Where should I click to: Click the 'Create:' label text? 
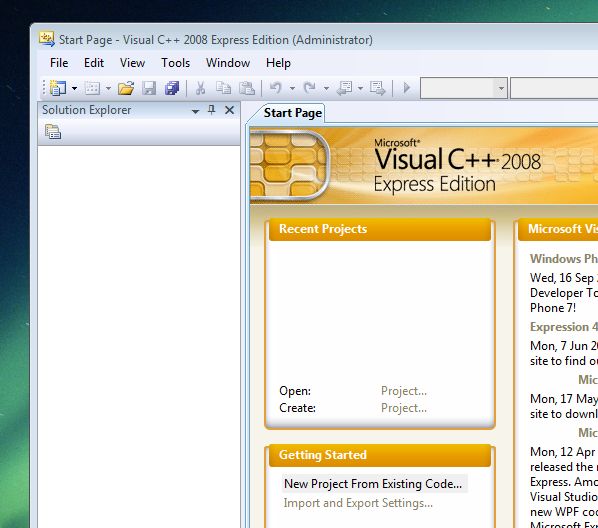point(297,408)
